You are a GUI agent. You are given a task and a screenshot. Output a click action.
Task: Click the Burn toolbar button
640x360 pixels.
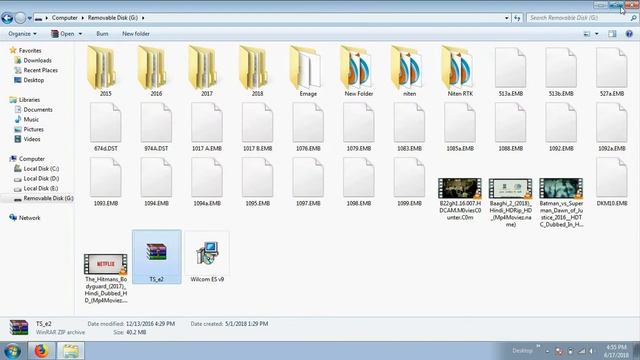click(102, 34)
